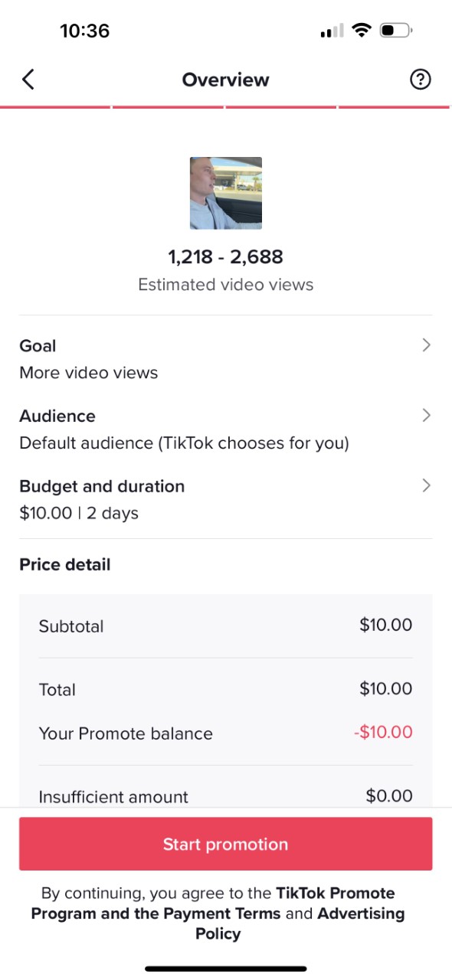
Task: Start promotion with the red button
Action: pos(226,844)
